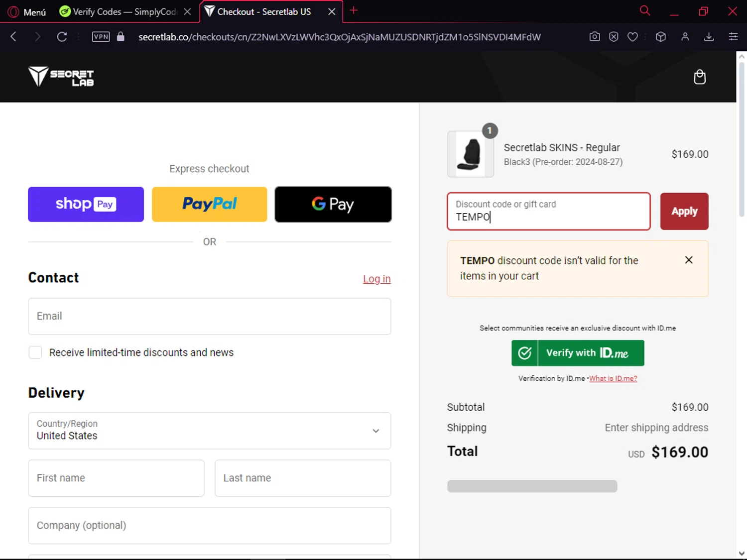747x560 pixels.
Task: Bookmark page with heart icon
Action: click(x=632, y=37)
